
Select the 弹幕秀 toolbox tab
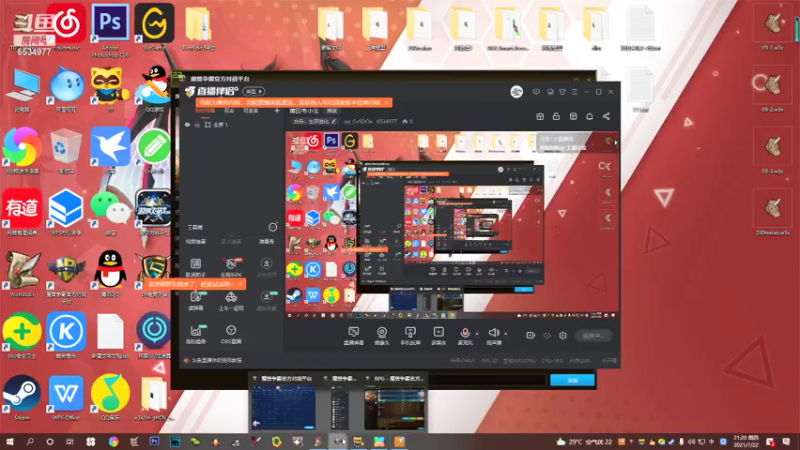tap(266, 242)
